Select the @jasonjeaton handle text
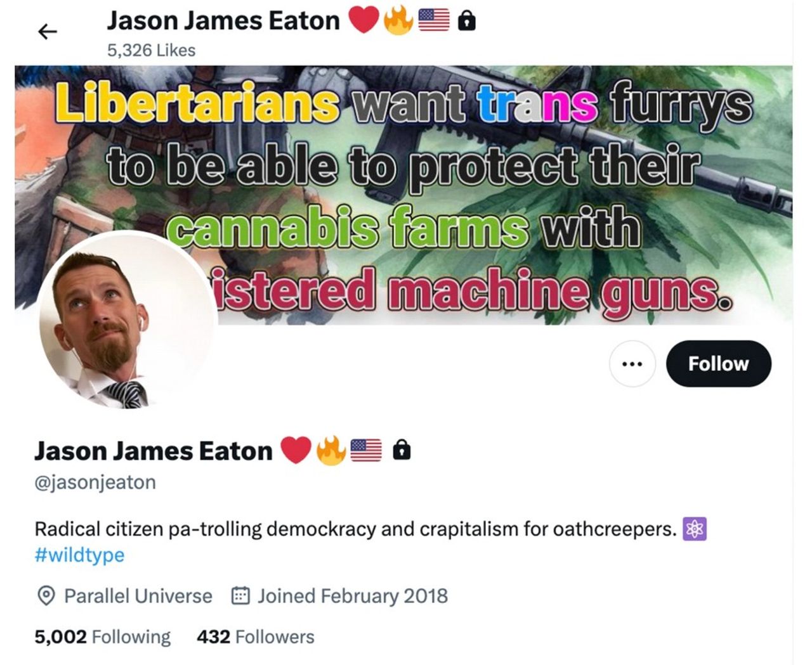 pos(95,482)
